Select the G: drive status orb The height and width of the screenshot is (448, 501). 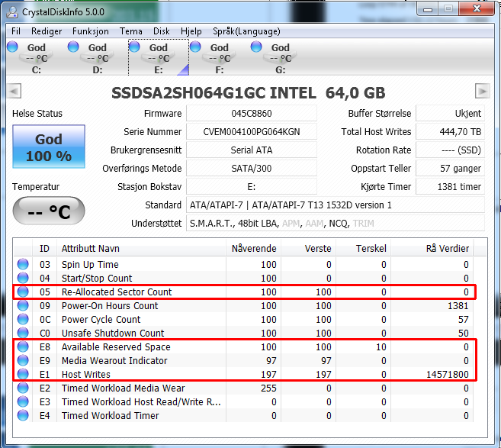click(256, 47)
